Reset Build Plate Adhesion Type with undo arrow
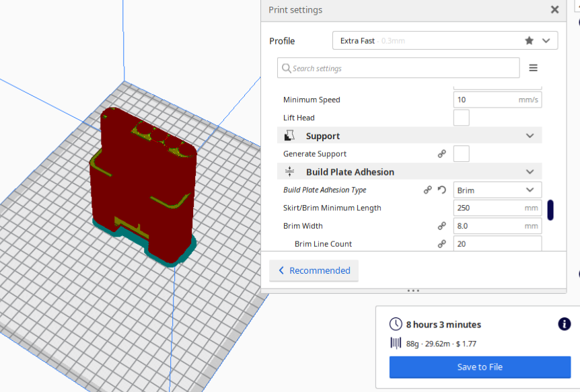Screen dimensions: 580x392 click(x=441, y=190)
